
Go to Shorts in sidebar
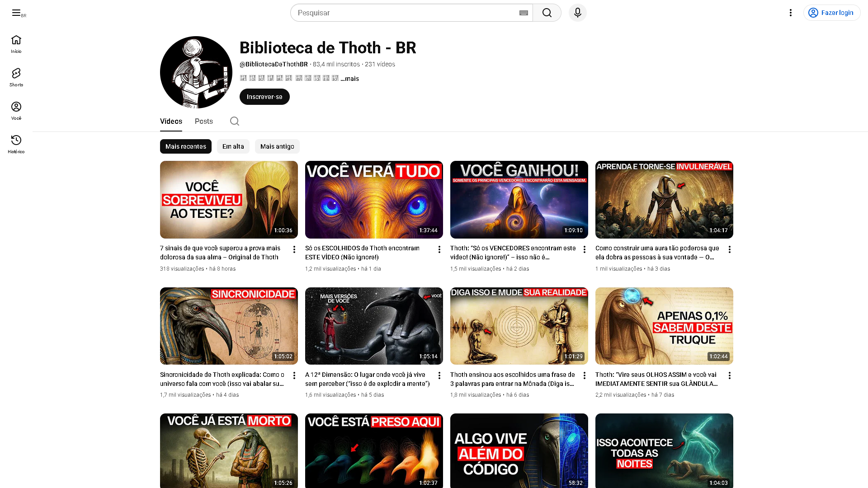coord(16,77)
